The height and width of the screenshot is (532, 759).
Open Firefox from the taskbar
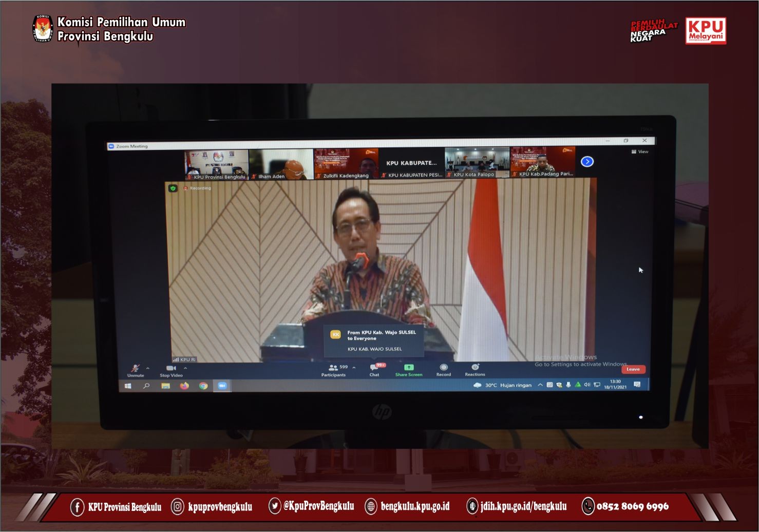[x=184, y=386]
